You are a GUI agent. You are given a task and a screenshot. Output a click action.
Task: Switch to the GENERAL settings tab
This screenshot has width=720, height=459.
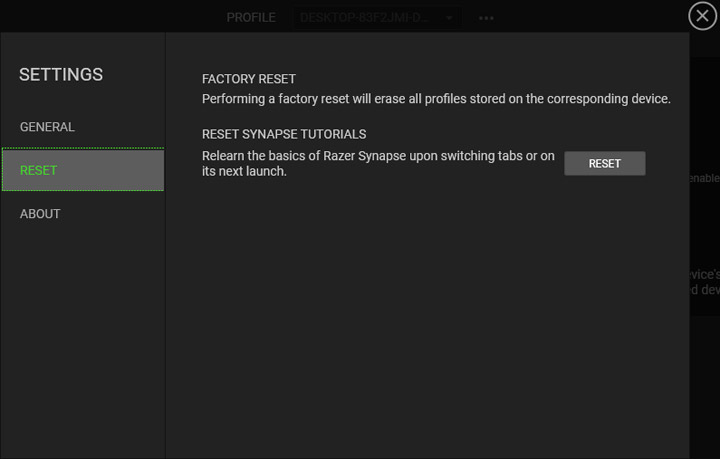47,127
